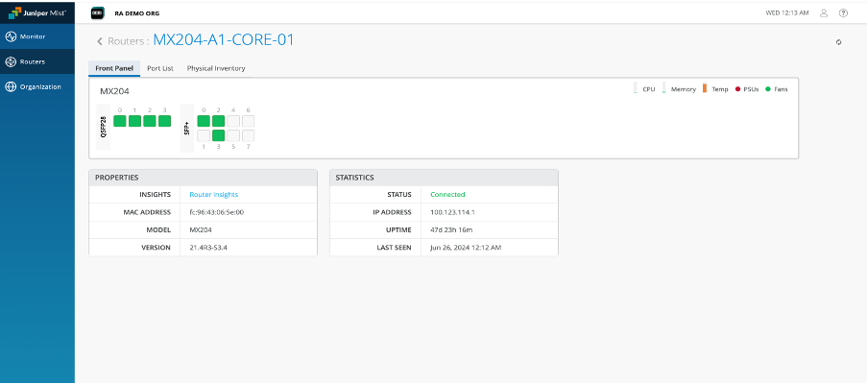The height and width of the screenshot is (384, 868).
Task: Refresh the router page with the reload icon
Action: click(838, 42)
